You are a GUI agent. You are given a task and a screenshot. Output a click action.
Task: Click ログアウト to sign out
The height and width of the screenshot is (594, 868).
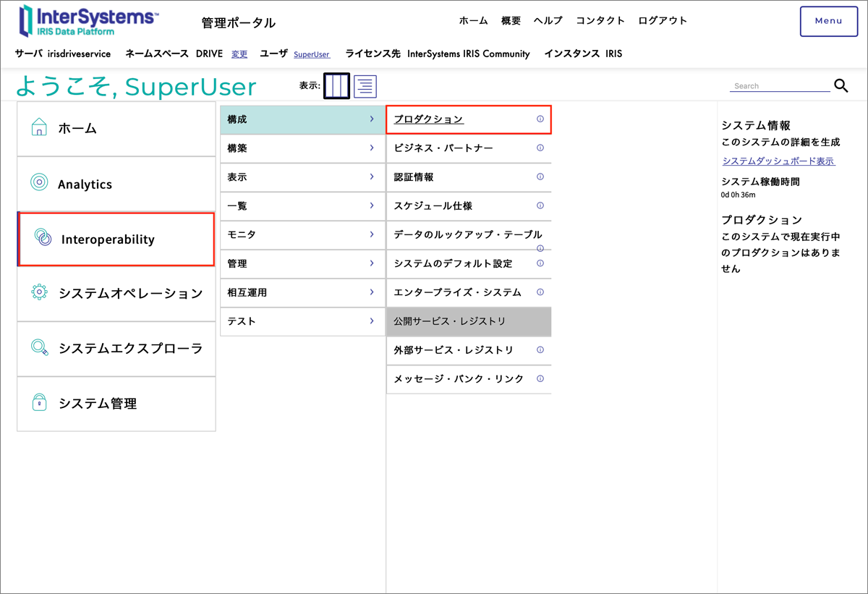click(x=663, y=21)
